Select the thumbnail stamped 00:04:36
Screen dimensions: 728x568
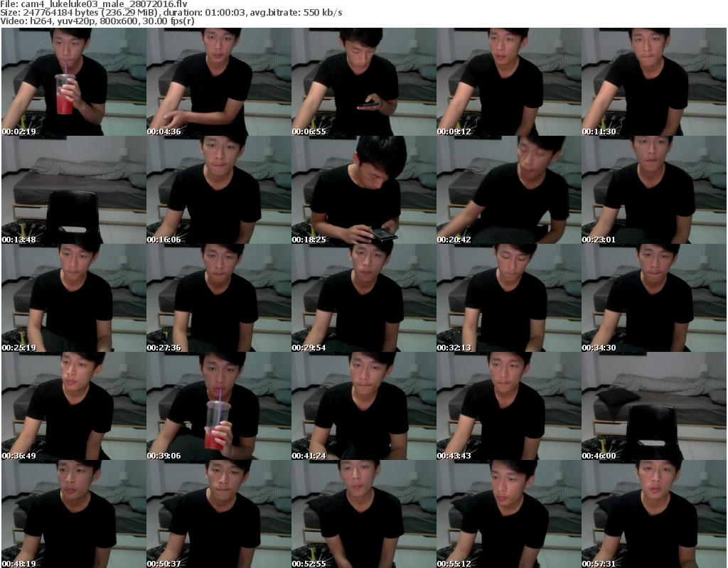[x=219, y=82]
